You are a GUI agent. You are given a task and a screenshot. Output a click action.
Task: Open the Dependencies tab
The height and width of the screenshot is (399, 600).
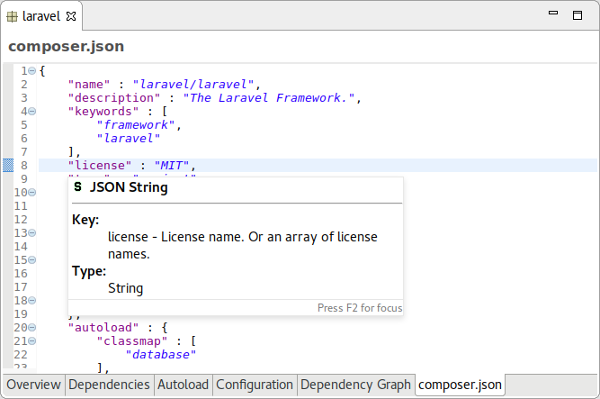(x=109, y=384)
